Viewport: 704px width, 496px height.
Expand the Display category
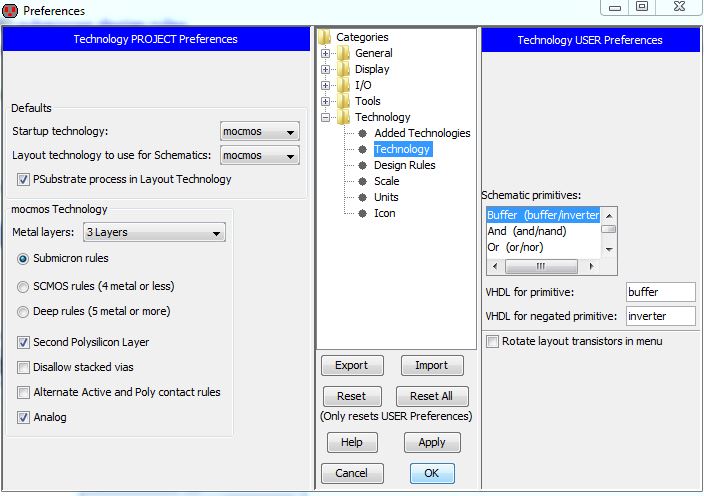click(x=326, y=70)
